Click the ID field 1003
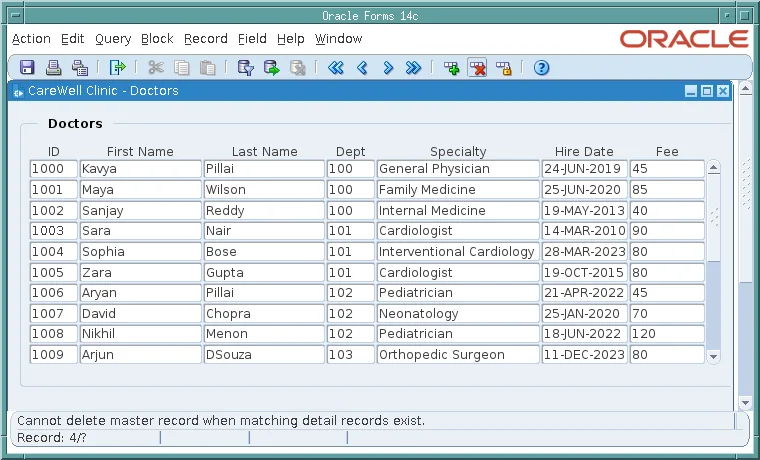Image resolution: width=760 pixels, height=460 pixels. click(53, 231)
